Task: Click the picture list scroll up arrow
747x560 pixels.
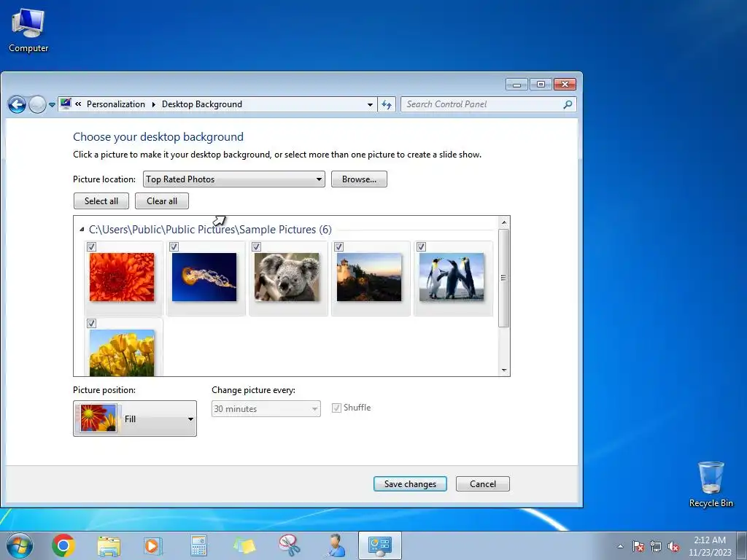Action: point(504,222)
